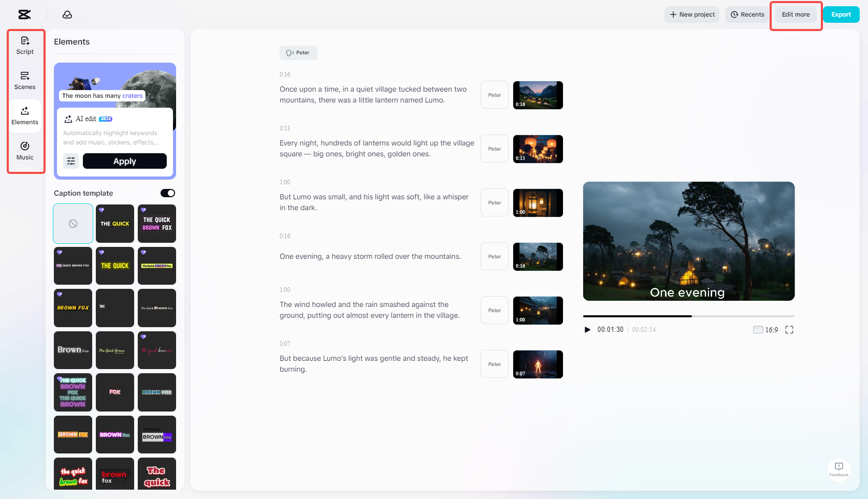Play the video preview
The width and height of the screenshot is (868, 499).
(587, 329)
